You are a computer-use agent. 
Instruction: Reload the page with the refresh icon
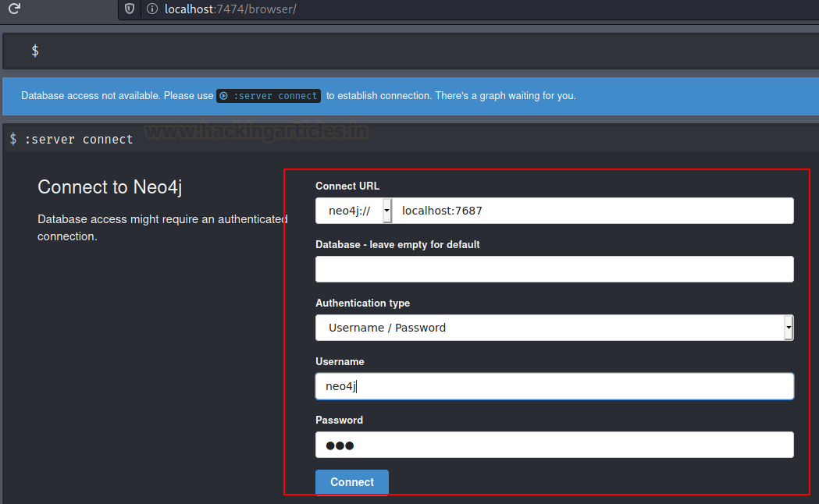(x=14, y=9)
